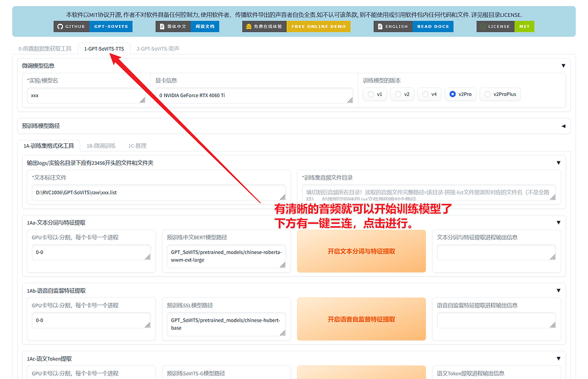Click the 开启语音自监督特征提取 button

pos(361,319)
